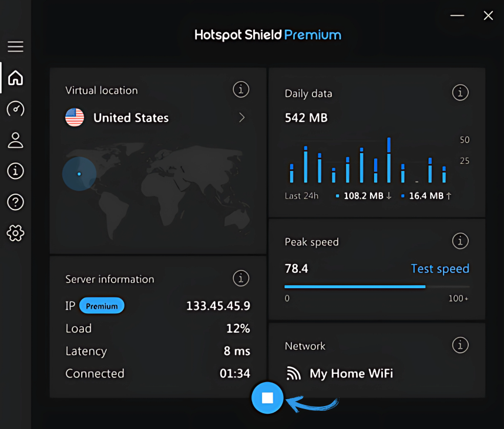Click the Test speed link

pyautogui.click(x=440, y=269)
